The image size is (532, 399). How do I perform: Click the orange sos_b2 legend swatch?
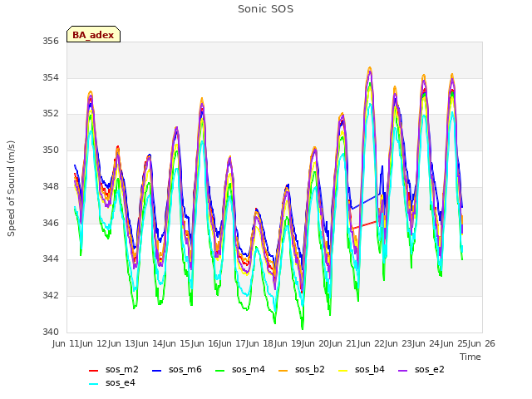click(x=283, y=371)
